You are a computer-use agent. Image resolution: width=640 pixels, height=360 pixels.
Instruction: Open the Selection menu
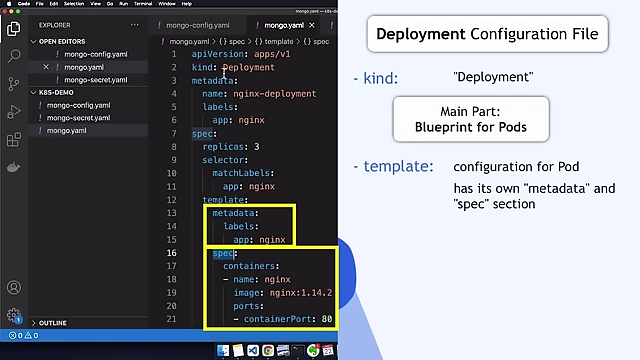pos(74,4)
